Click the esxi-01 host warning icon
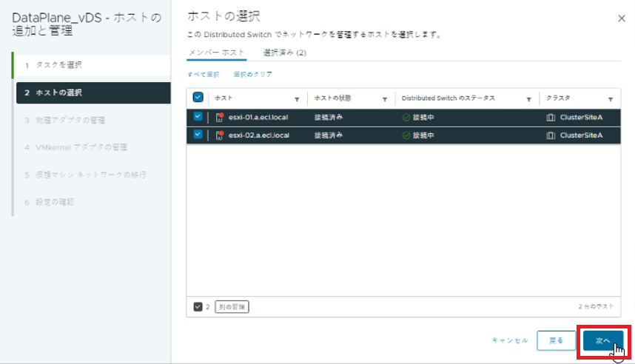 click(219, 117)
